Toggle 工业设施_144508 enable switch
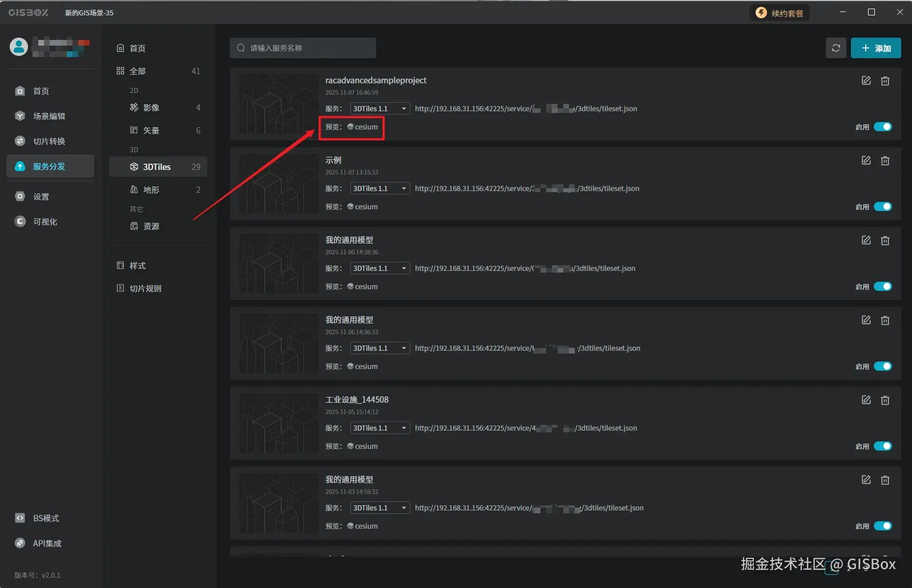The height and width of the screenshot is (588, 912). [883, 446]
